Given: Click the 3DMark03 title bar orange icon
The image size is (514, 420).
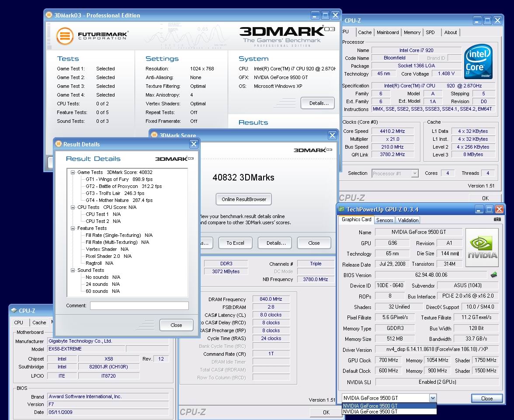Looking at the screenshot, I should point(49,15).
